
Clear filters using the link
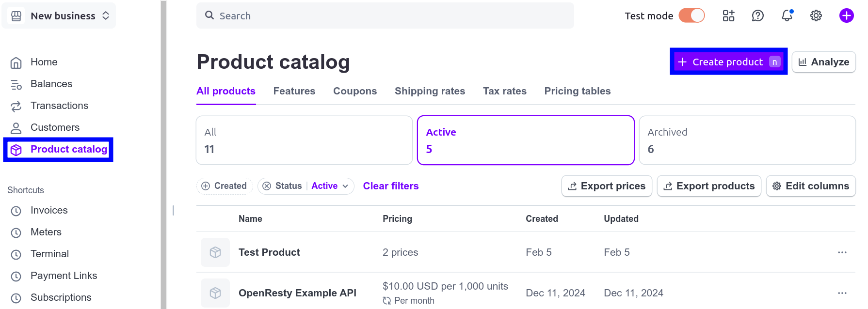point(391,186)
